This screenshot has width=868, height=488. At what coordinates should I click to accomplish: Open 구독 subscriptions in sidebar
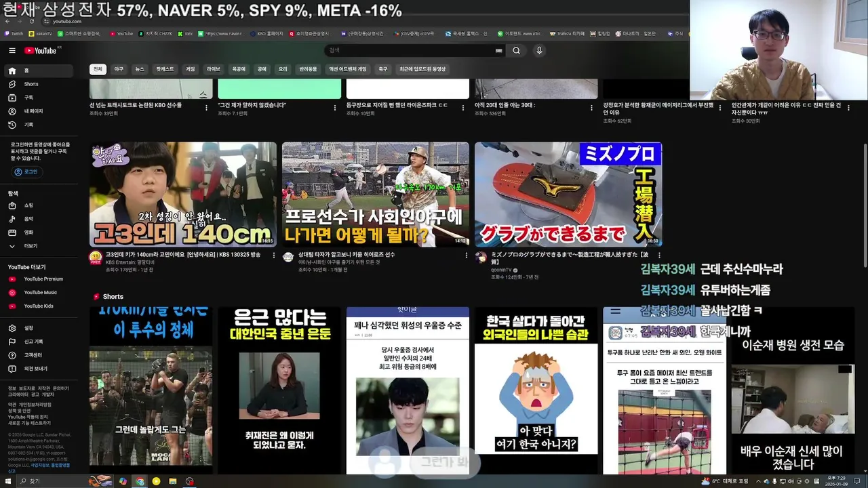[38, 98]
